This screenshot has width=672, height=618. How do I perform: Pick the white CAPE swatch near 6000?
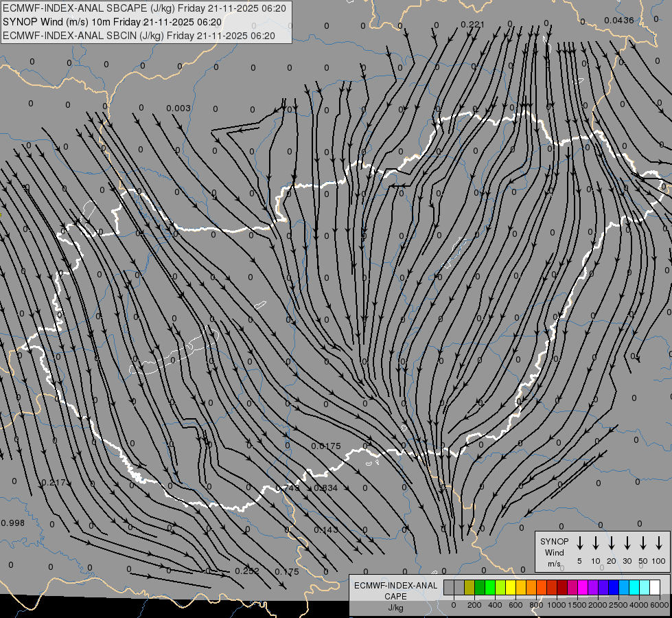655,587
